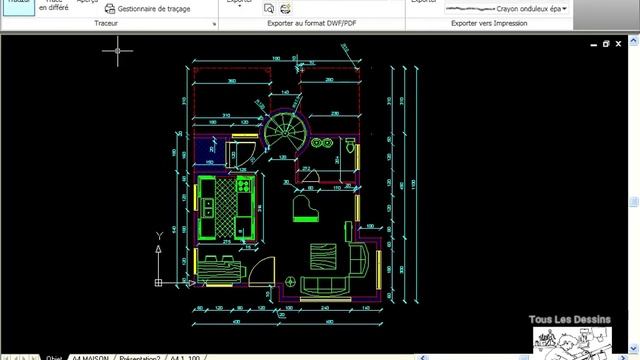Click the Exporter au format DWF/PDF panel title
640x360 pixels.
coord(312,23)
